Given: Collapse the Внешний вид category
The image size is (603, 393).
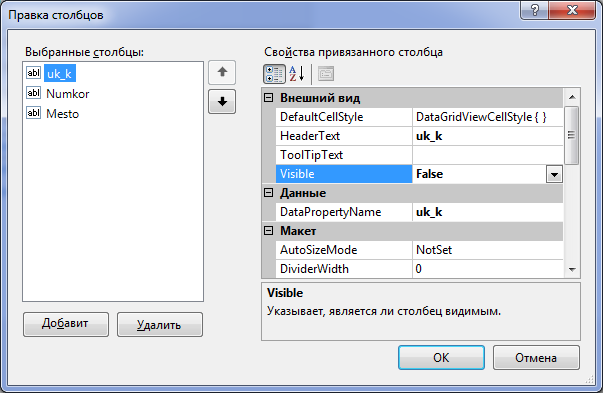Looking at the screenshot, I should 268,98.
